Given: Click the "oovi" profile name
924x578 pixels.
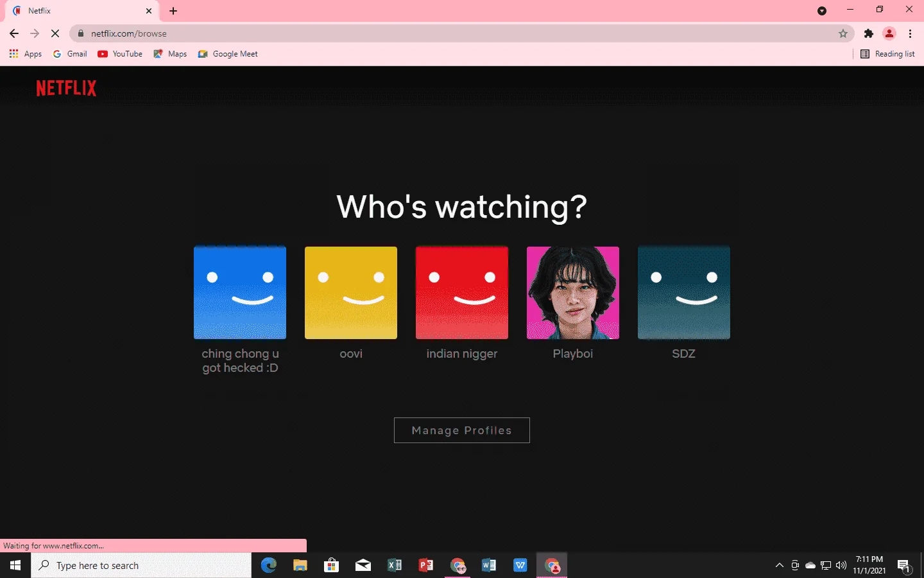Looking at the screenshot, I should [x=351, y=354].
